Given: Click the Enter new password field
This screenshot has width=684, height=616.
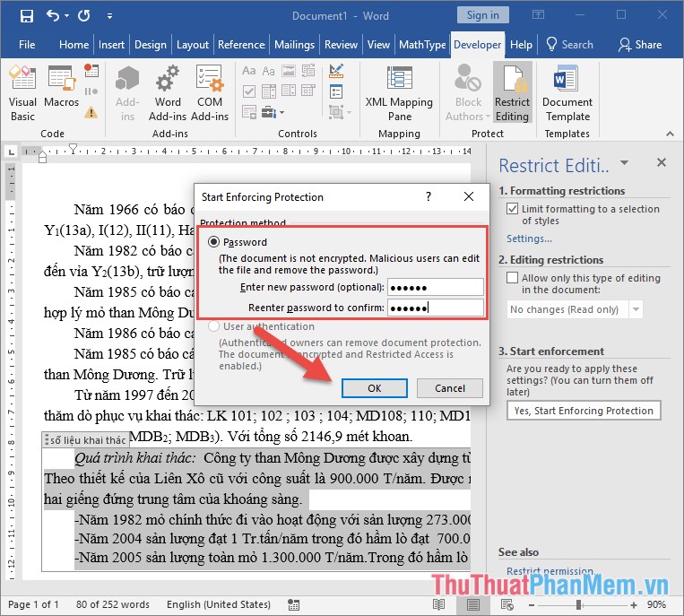Looking at the screenshot, I should point(436,288).
